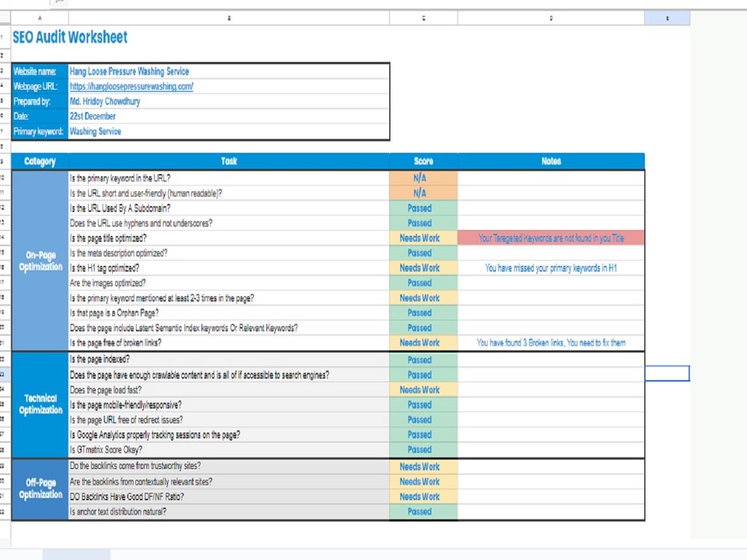
Task: Select Passed score for meta description row
Action: (x=424, y=253)
